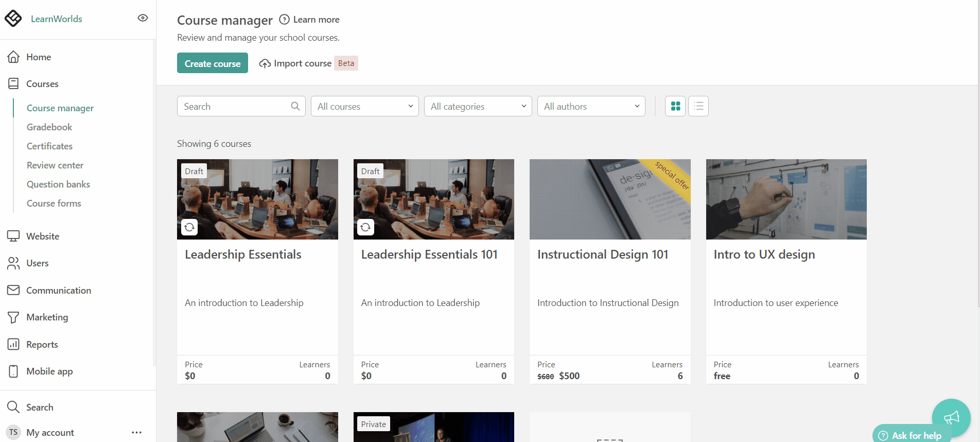Open the Leadership Essentials 101 title

429,254
